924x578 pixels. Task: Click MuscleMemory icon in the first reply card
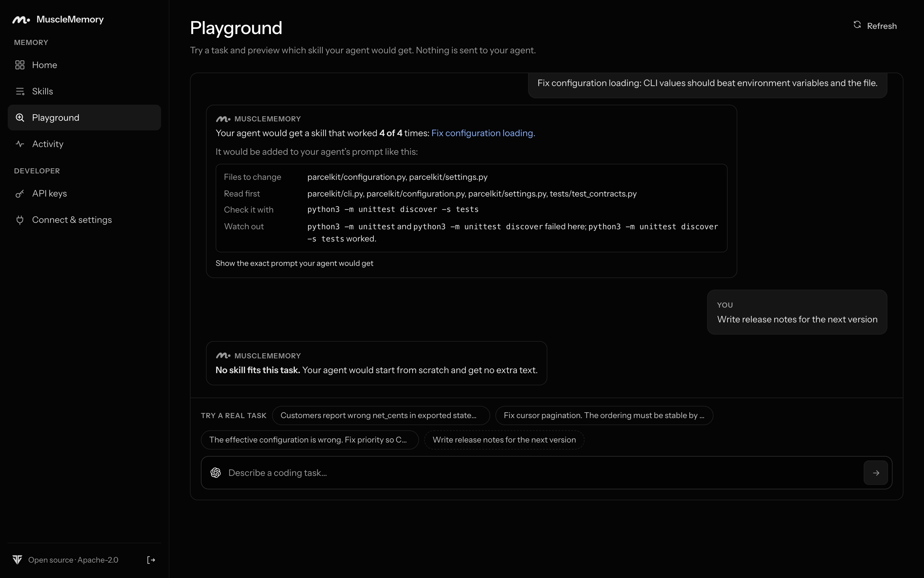[x=223, y=119]
